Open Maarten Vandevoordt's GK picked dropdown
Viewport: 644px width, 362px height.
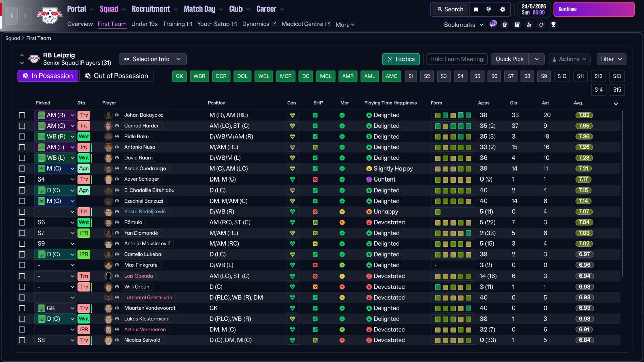click(x=55, y=308)
